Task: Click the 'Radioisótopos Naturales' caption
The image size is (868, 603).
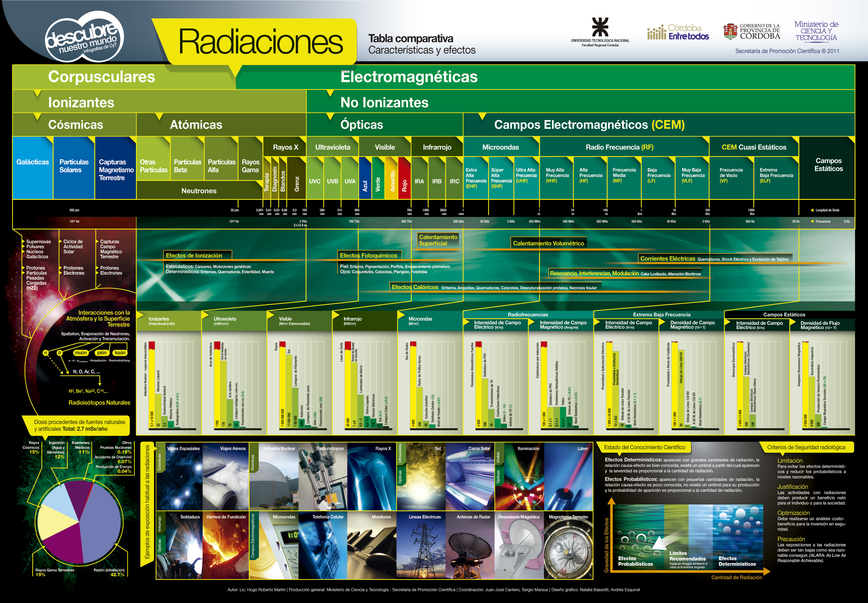Action: coord(100,403)
